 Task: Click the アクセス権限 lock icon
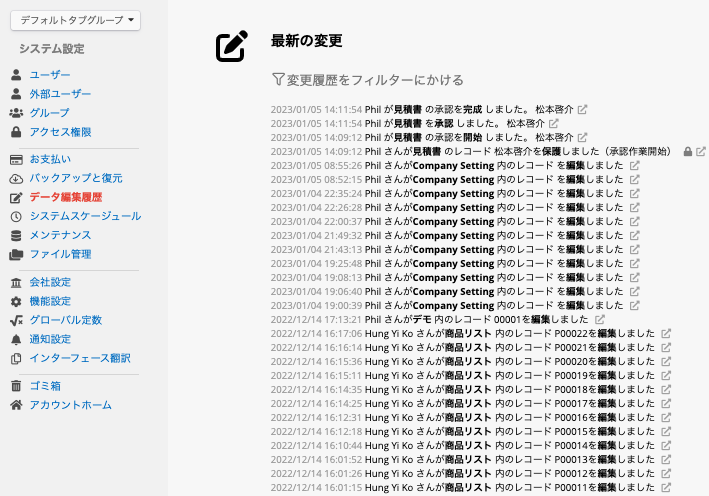coord(16,132)
